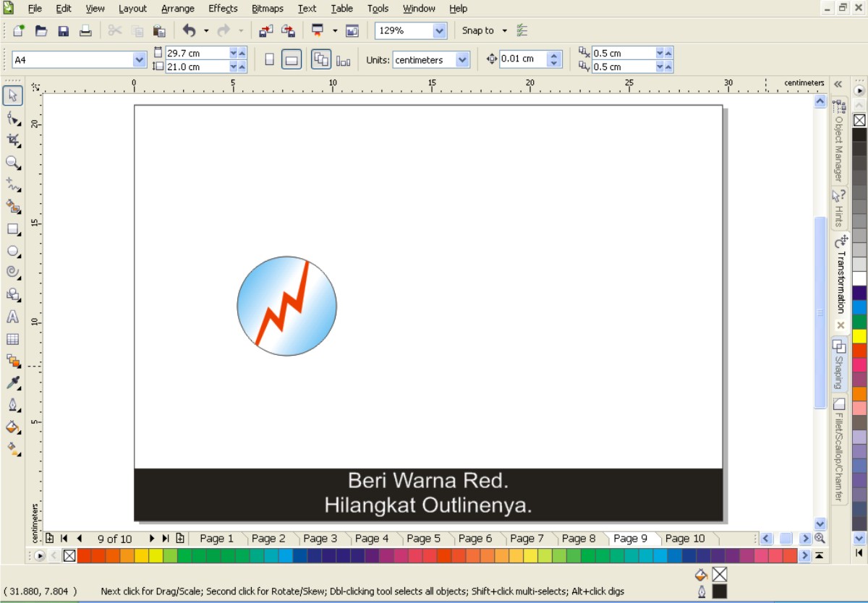The height and width of the screenshot is (603, 868).
Task: Click the yellow swatch in vertical palette
Action: pos(859,336)
